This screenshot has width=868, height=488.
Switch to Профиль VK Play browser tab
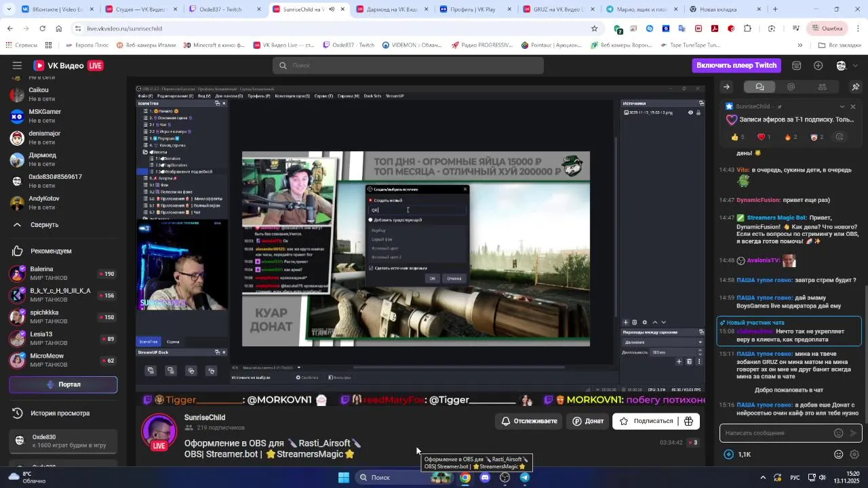[477, 9]
